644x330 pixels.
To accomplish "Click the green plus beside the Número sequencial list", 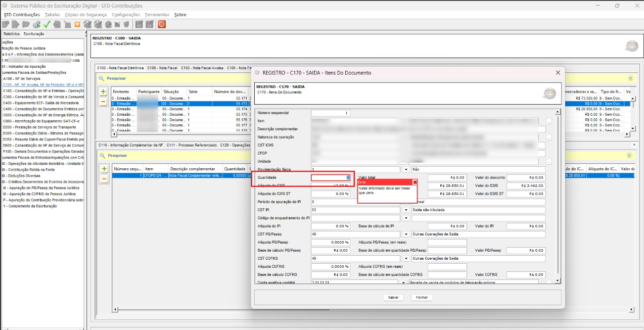I will 104,169.
